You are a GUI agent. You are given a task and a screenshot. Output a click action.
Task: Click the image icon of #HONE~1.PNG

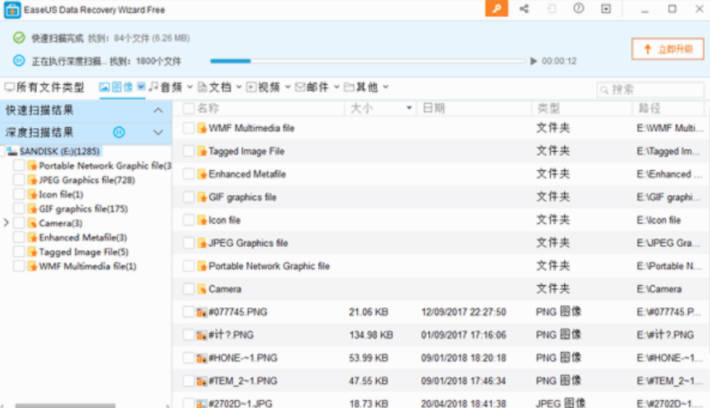tap(202, 358)
